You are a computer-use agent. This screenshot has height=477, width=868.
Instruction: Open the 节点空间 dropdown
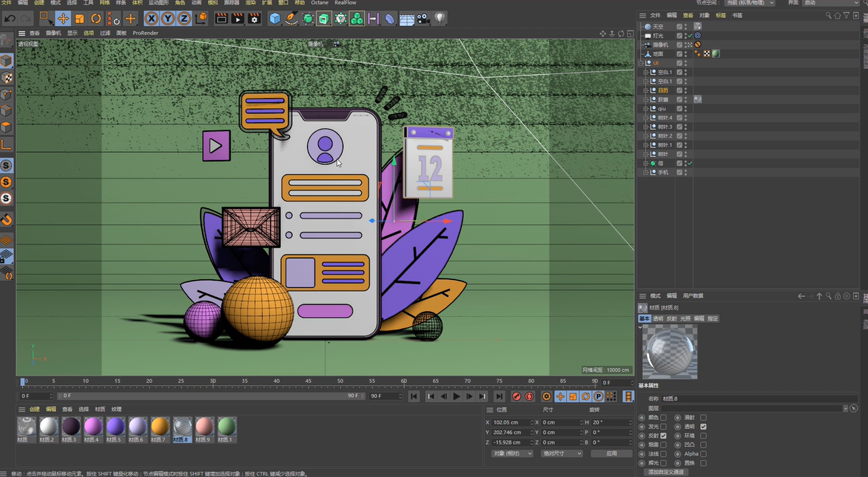[x=750, y=3]
